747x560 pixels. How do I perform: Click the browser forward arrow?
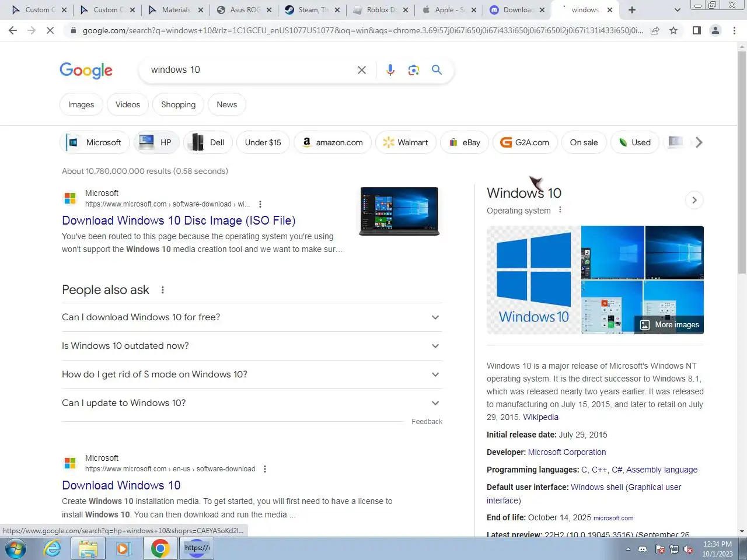[x=32, y=30]
